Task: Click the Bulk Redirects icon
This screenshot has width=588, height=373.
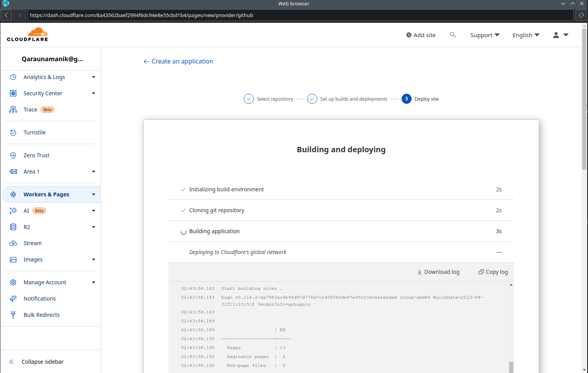Action: [13, 315]
